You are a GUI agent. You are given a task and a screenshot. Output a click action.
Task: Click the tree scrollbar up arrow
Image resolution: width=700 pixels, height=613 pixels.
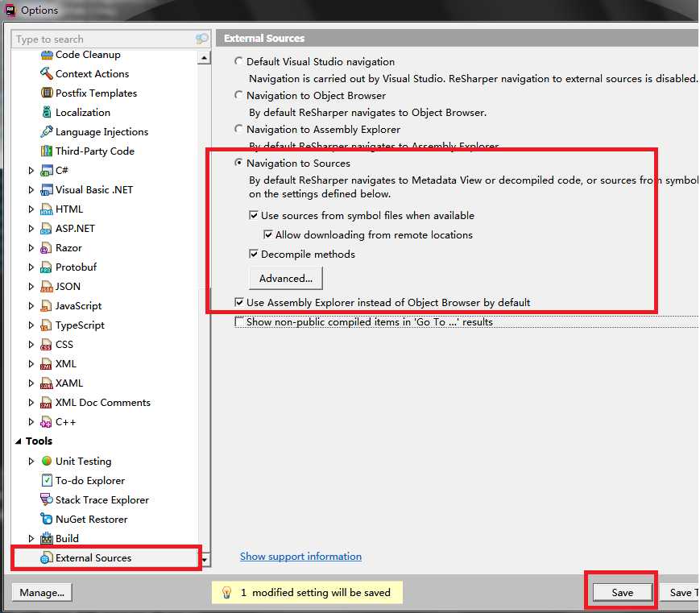tap(204, 57)
